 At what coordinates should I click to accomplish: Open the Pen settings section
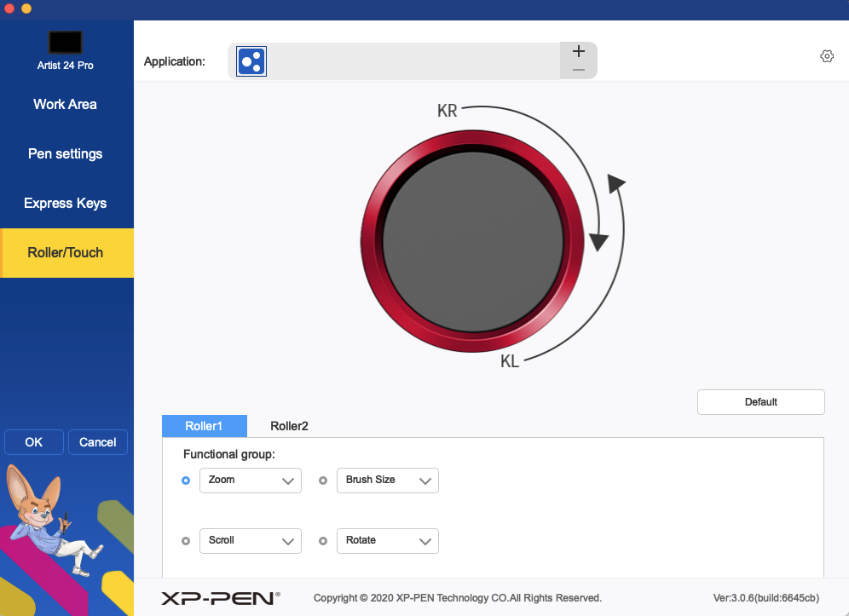tap(65, 153)
